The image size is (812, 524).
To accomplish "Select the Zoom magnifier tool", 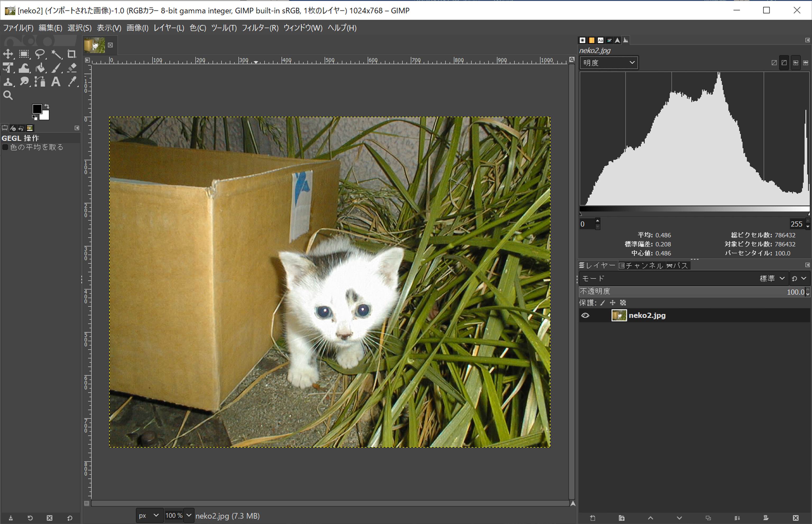I will [8, 95].
